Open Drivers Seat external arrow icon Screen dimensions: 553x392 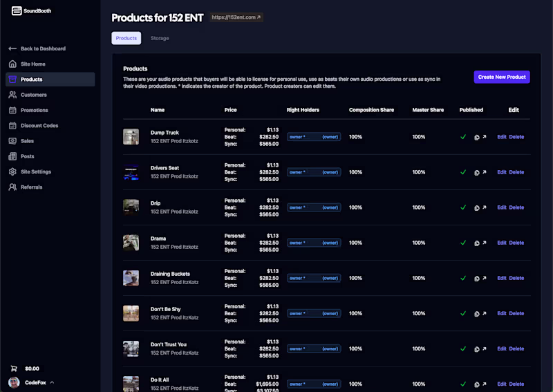point(485,172)
